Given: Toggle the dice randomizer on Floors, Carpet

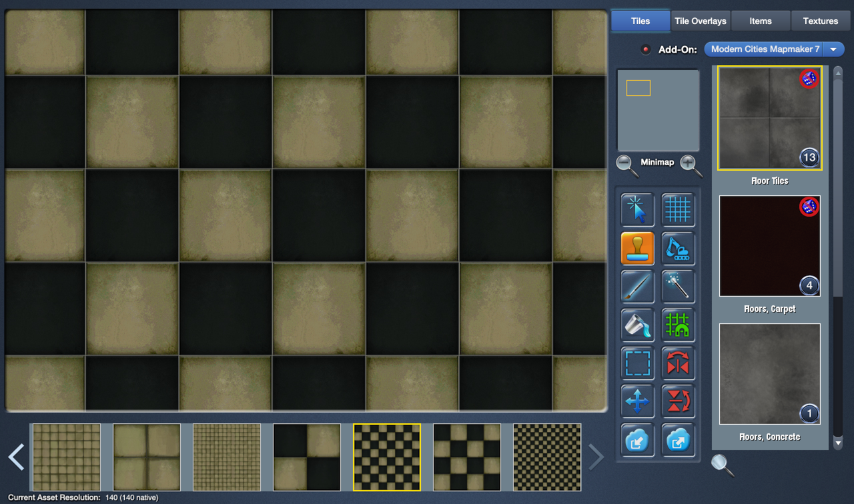Looking at the screenshot, I should tap(809, 207).
